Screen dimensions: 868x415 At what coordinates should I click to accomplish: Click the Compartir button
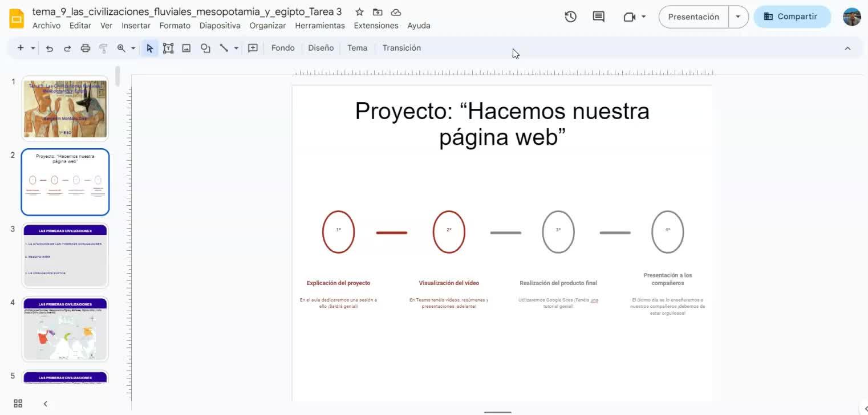[792, 17]
